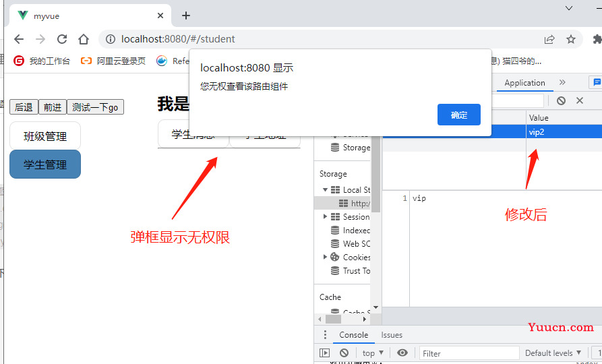Collapse the Local Storage tree node
602x364 pixels.
click(x=325, y=189)
